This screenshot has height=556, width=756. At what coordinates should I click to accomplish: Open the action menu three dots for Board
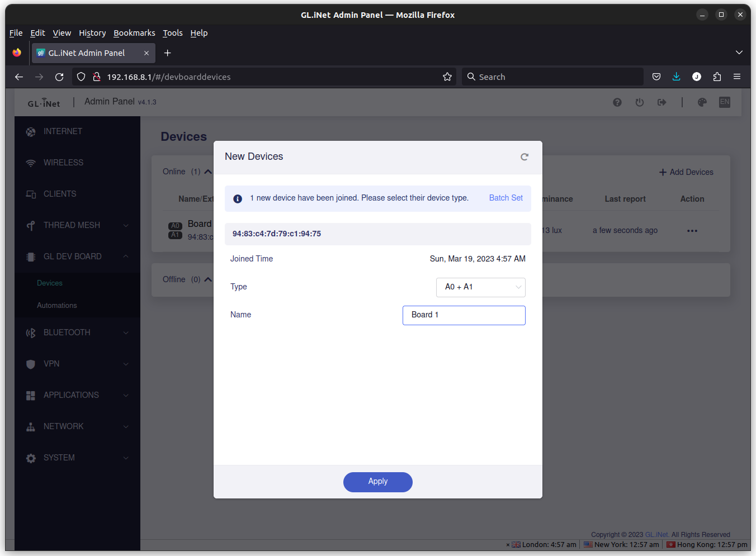coord(692,231)
